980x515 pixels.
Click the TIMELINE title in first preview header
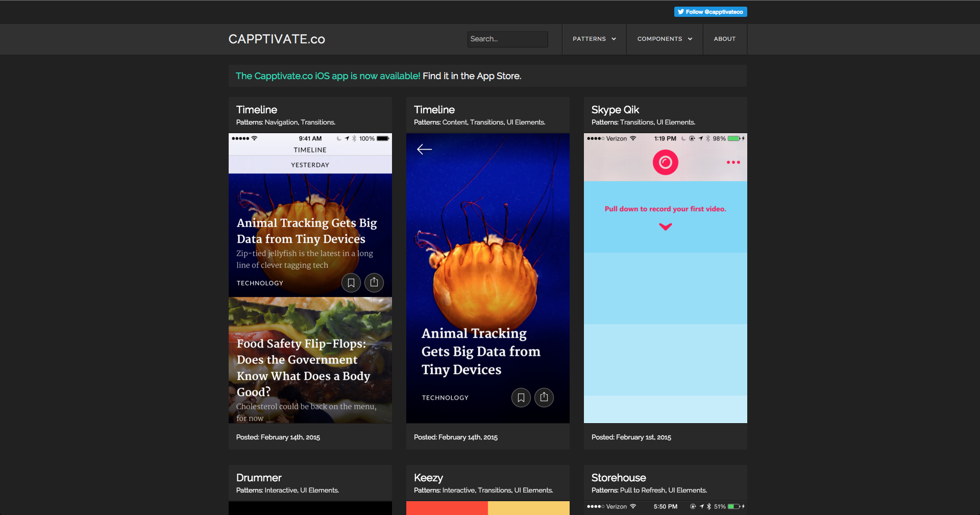(x=310, y=150)
